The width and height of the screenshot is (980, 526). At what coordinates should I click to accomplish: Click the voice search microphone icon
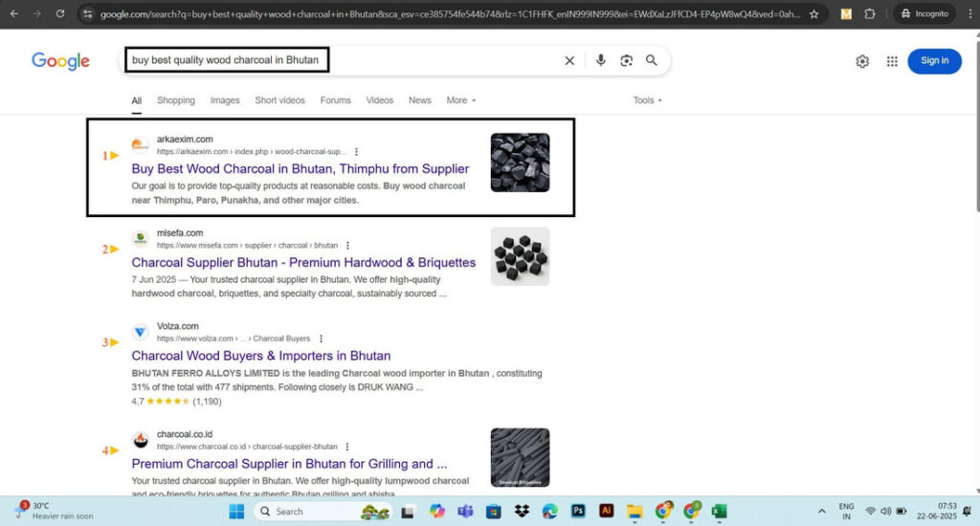(x=600, y=60)
